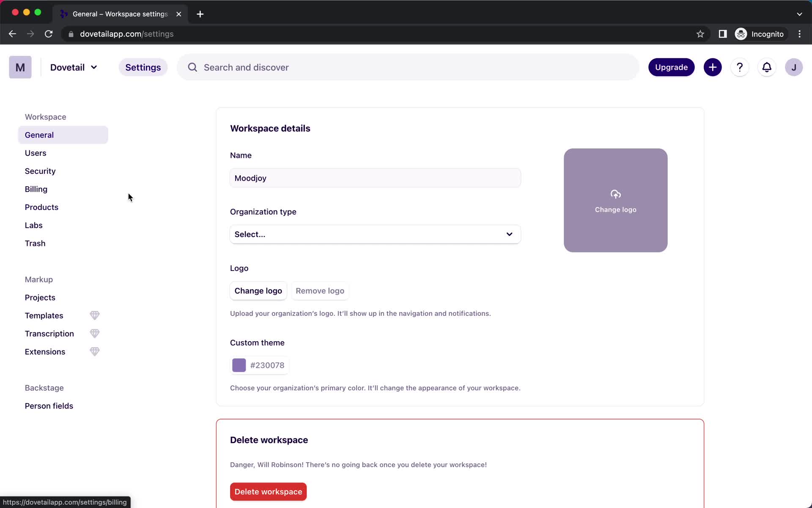Viewport: 812px width, 508px height.
Task: Open the notifications bell
Action: pyautogui.click(x=767, y=67)
